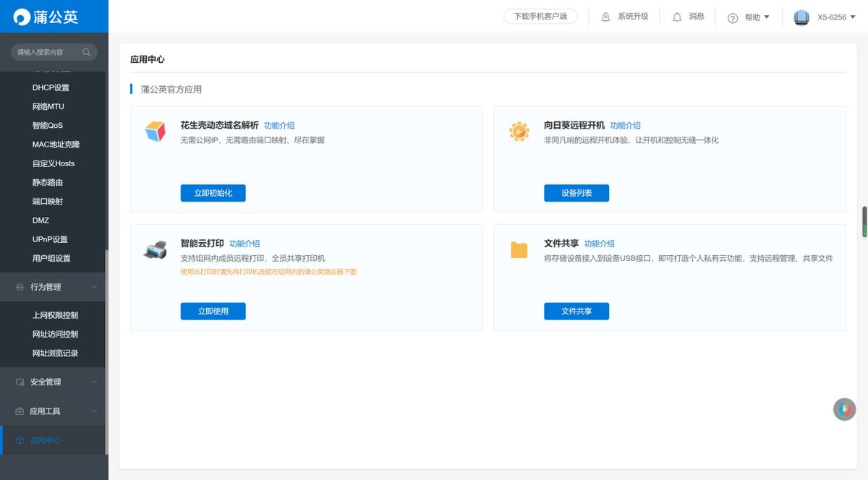The width and height of the screenshot is (868, 480).
Task: Click the 向日葵远程开机 card title
Action: (574, 125)
